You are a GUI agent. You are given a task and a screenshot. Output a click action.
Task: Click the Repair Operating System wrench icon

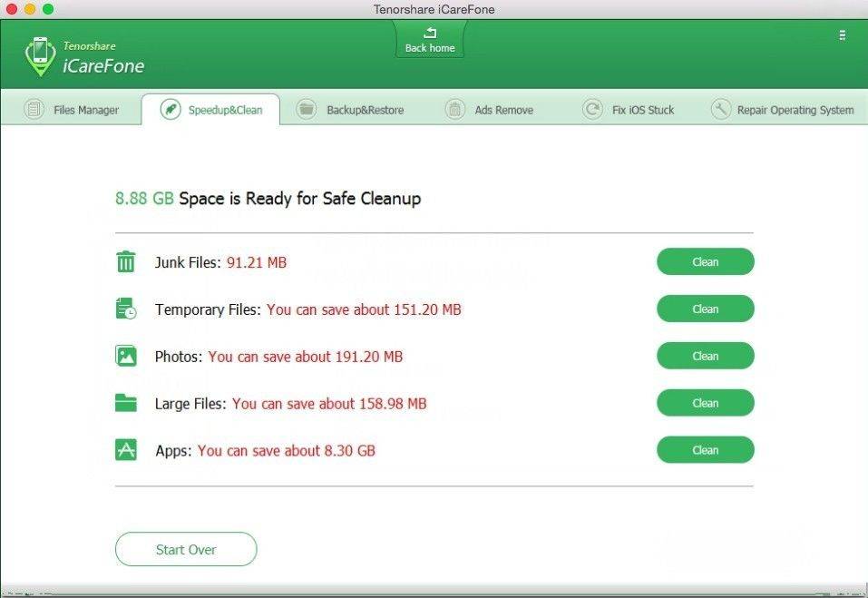click(x=721, y=109)
